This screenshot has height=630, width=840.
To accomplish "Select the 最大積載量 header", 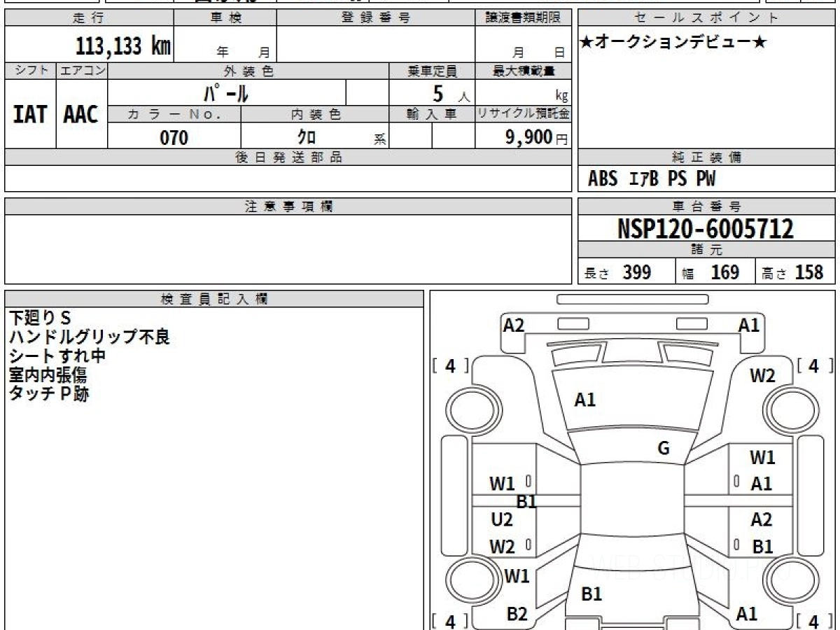I will 523,71.
